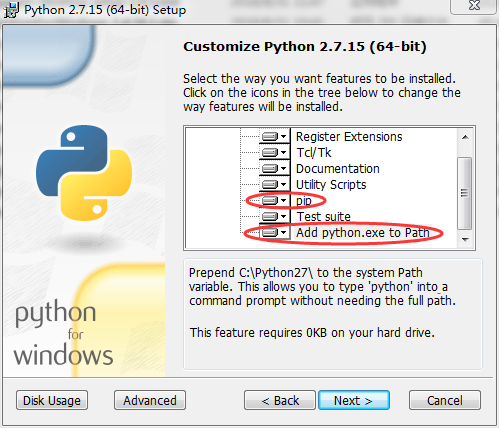Click the feature list scroll-up arrow
Image resolution: width=499 pixels, height=428 pixels.
[x=465, y=137]
